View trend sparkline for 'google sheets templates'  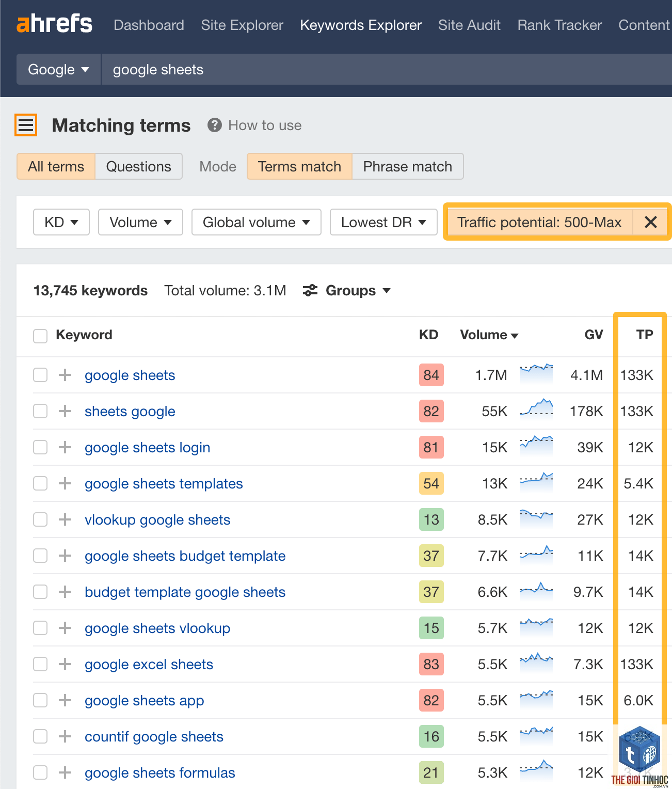536,481
